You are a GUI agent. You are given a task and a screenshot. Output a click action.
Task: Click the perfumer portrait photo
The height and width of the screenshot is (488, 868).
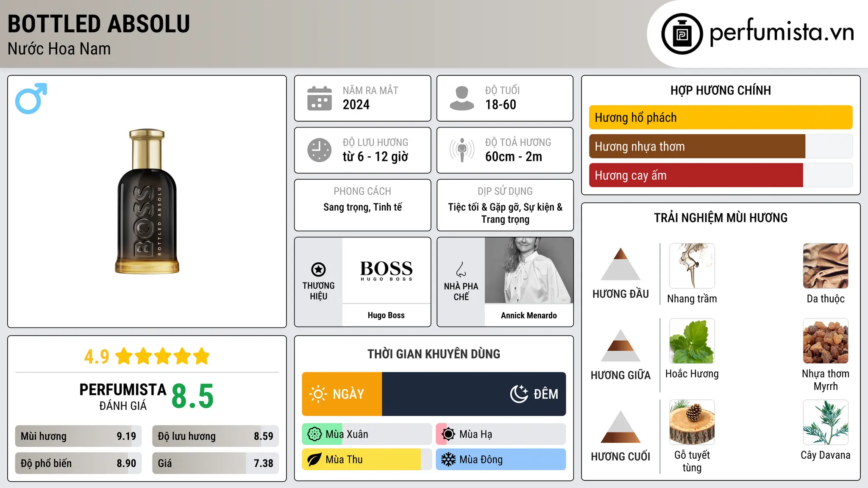529,270
